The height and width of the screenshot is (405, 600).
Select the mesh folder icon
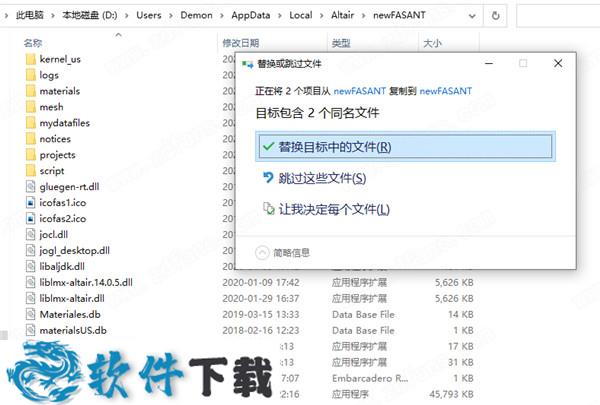point(31,107)
